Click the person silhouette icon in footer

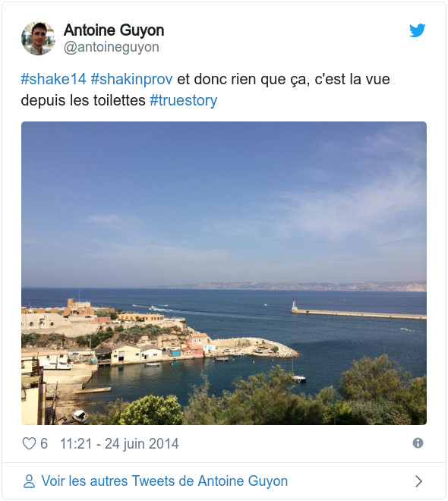(x=29, y=481)
